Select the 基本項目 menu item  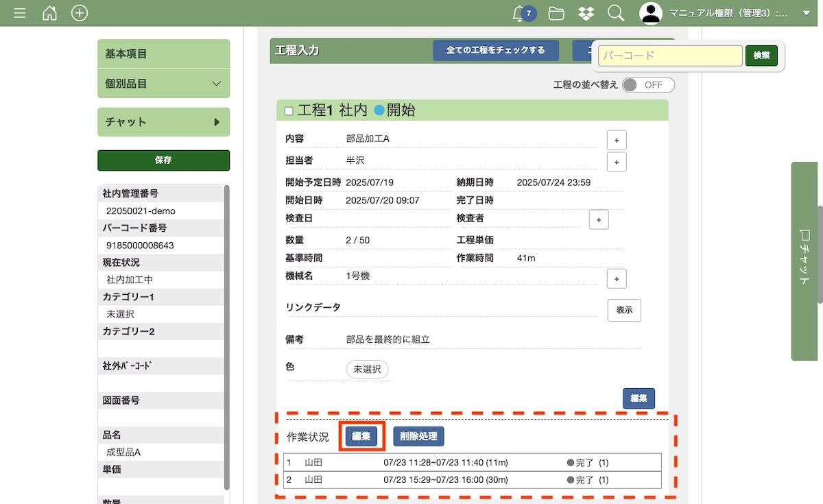(163, 54)
